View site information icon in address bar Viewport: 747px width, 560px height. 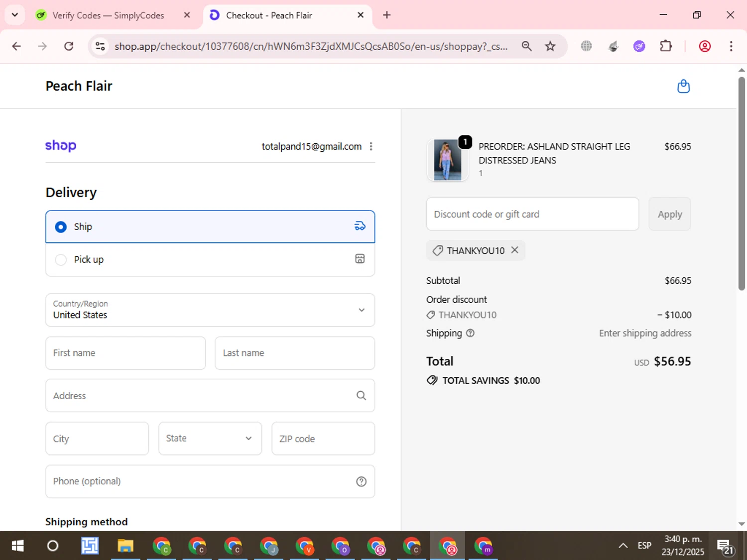[100, 46]
